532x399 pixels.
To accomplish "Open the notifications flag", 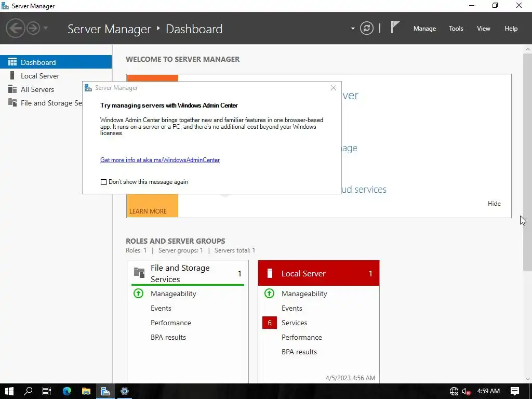I will pos(395,27).
